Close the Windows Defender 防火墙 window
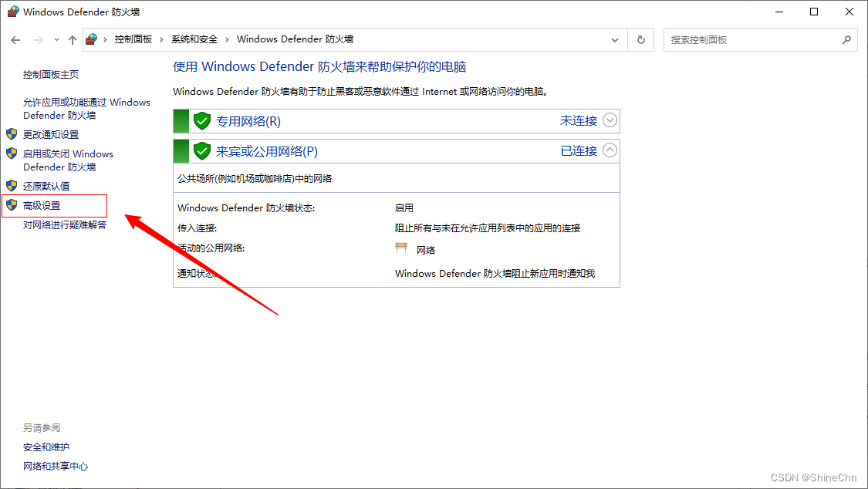This screenshot has height=489, width=868. pos(849,12)
